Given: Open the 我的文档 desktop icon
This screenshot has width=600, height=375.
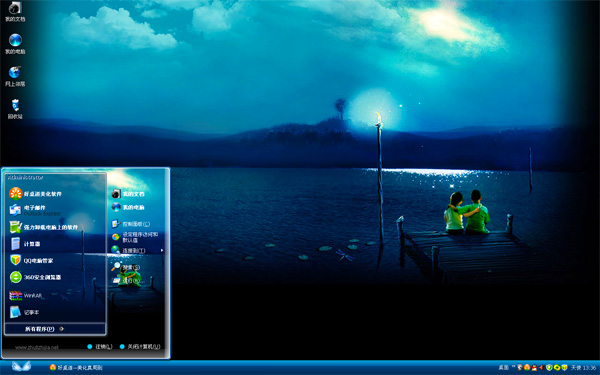Looking at the screenshot, I should point(15,11).
